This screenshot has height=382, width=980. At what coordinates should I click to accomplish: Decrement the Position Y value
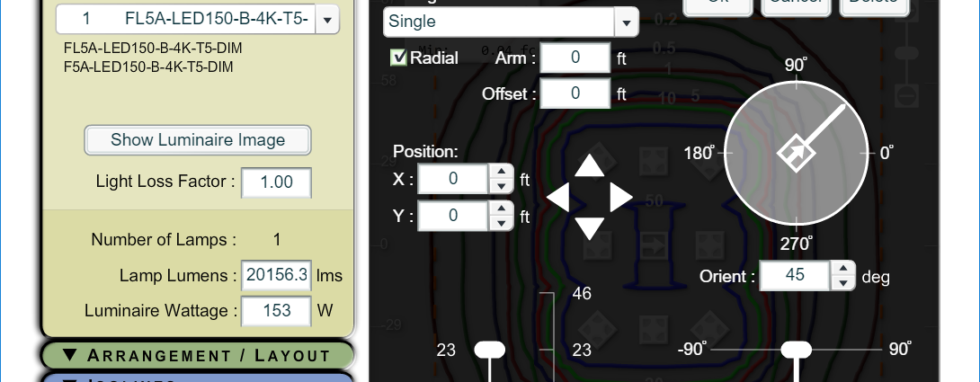[501, 222]
